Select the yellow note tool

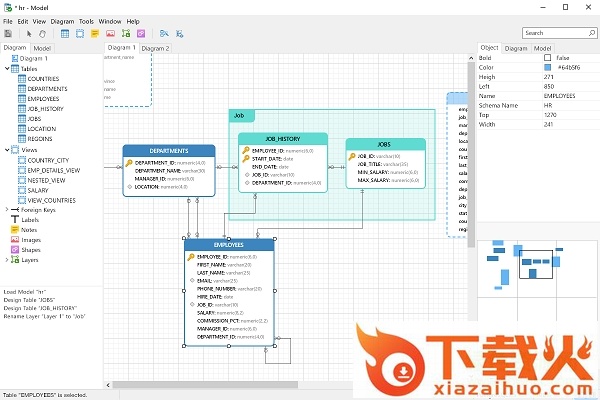coord(95,34)
